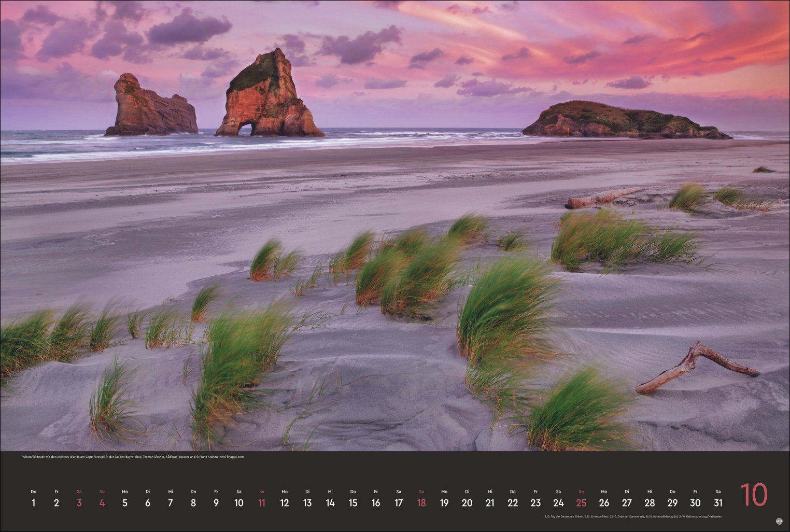The width and height of the screenshot is (790, 532).
Task: Click the 'Do' weekday label above date 1
Action: click(x=34, y=492)
